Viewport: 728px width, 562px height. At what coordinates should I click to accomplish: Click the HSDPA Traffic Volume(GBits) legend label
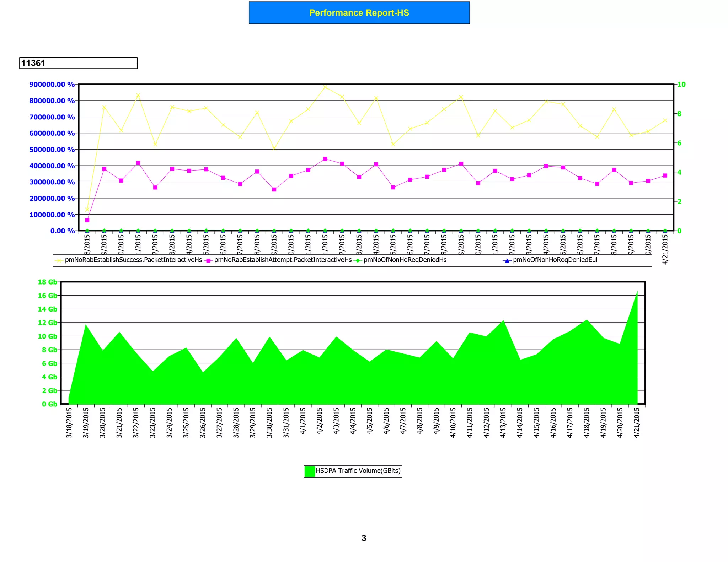tap(358, 471)
